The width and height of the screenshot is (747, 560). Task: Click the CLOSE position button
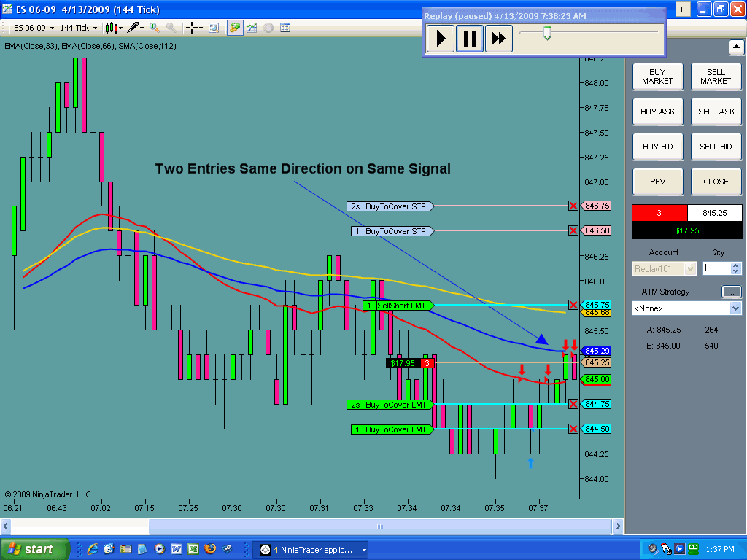716,182
